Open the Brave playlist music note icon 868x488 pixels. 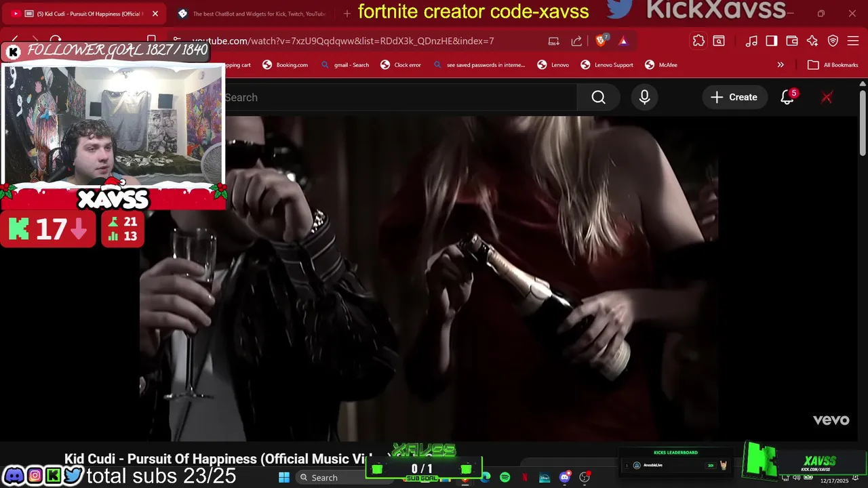pos(751,41)
